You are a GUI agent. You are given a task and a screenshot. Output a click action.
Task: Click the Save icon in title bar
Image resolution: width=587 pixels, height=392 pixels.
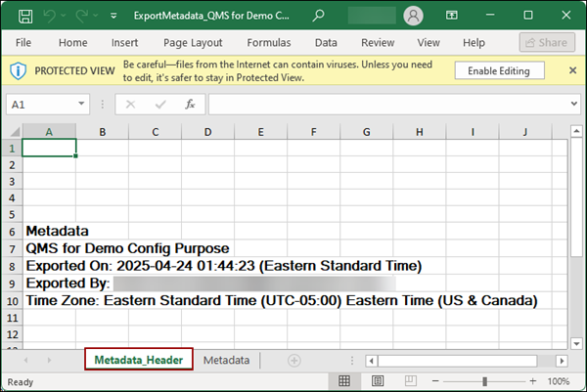(23, 17)
